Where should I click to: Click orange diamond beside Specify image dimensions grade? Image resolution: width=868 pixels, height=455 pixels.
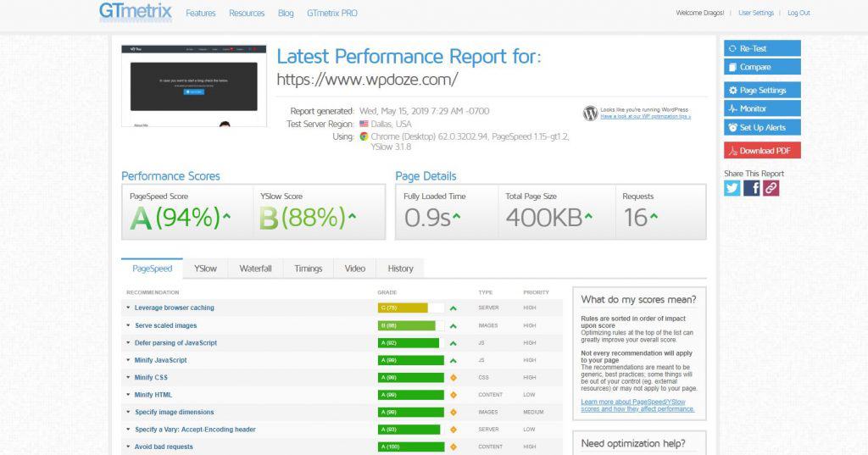pos(453,412)
